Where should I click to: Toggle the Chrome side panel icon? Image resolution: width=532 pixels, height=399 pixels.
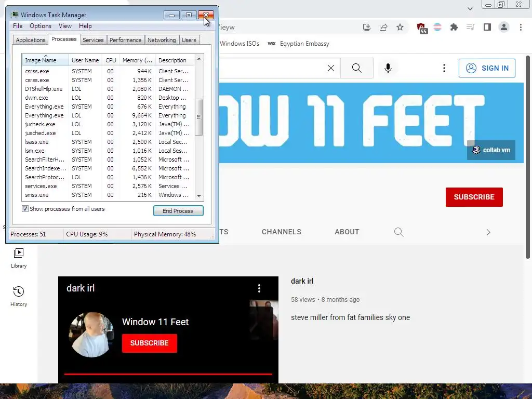[487, 27]
